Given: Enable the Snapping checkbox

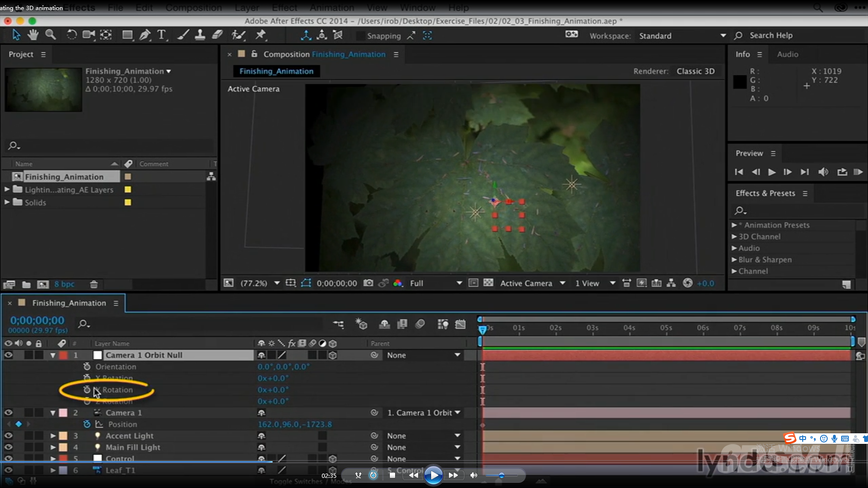Looking at the screenshot, I should [360, 36].
